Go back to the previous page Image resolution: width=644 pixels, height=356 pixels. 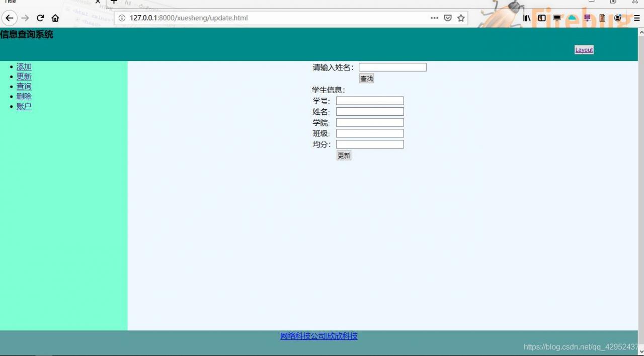9,18
